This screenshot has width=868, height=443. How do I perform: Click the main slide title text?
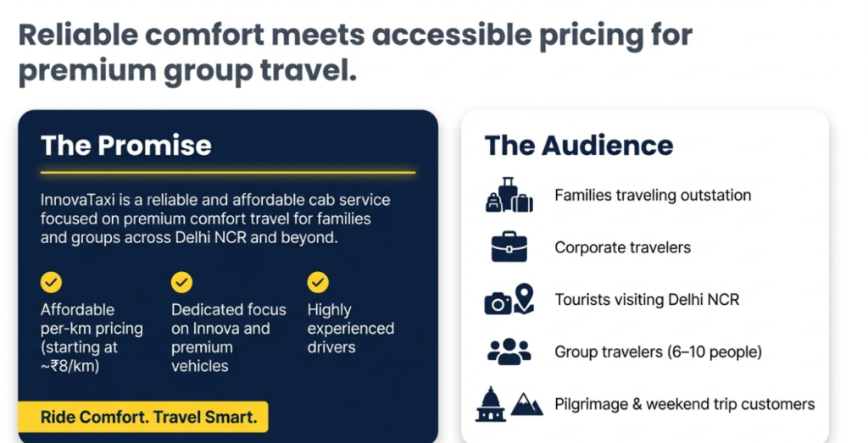coord(355,53)
